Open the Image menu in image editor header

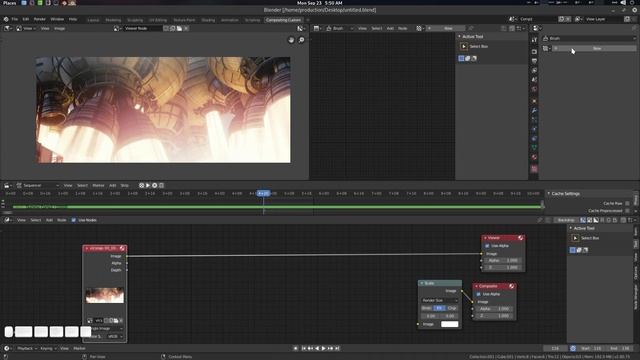pyautogui.click(x=60, y=29)
